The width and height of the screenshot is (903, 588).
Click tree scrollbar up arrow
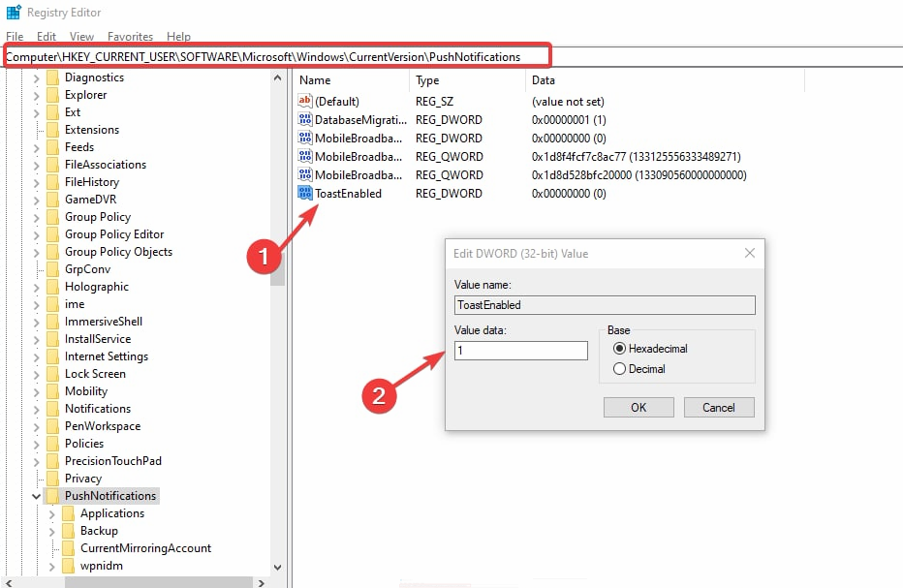tap(277, 77)
